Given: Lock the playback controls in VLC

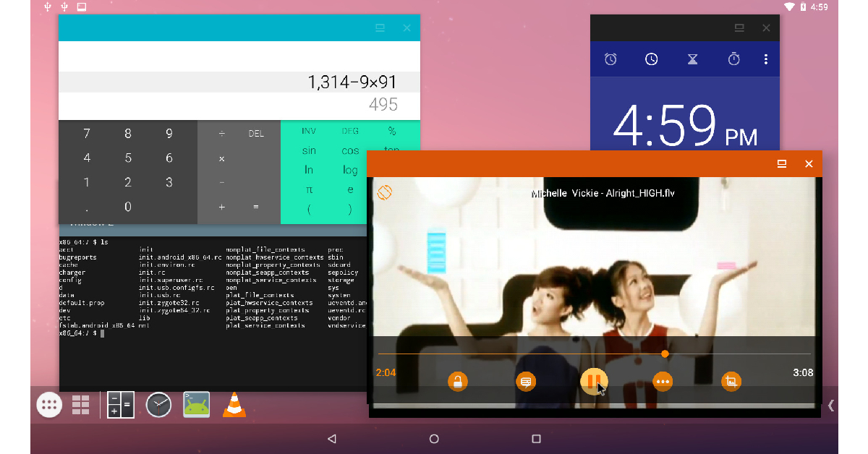Looking at the screenshot, I should 458,381.
